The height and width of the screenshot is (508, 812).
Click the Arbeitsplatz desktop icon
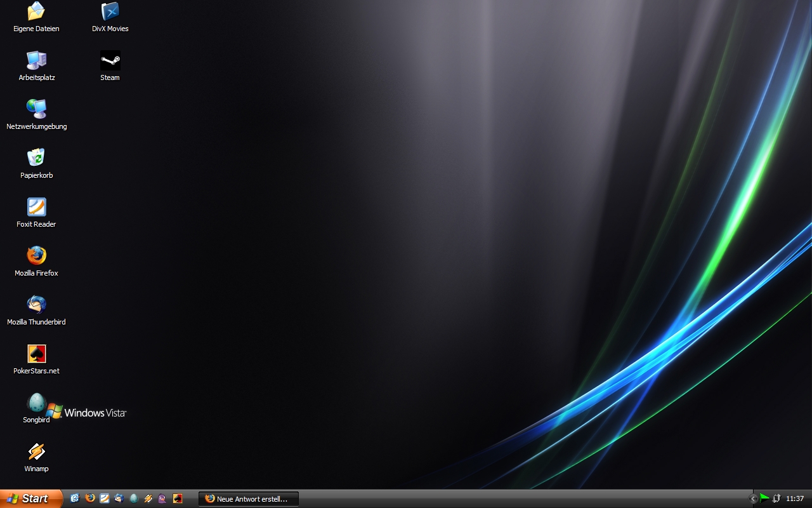tap(36, 61)
